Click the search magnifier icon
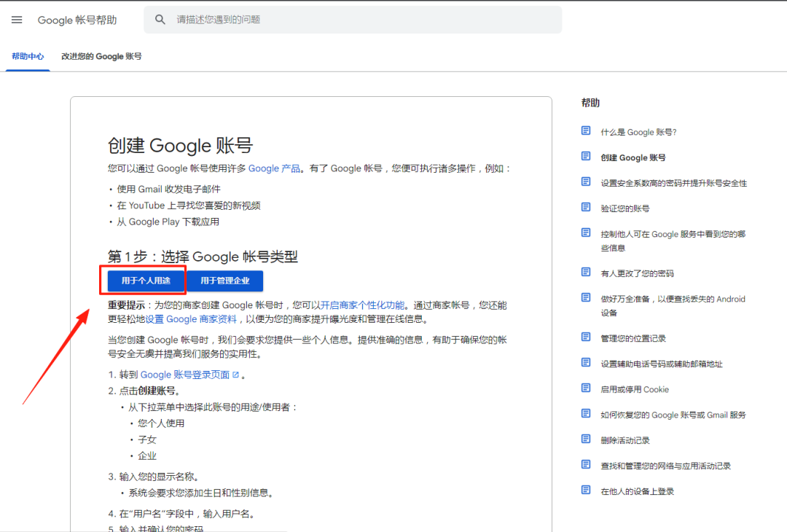This screenshot has height=532, width=787. coord(160,20)
